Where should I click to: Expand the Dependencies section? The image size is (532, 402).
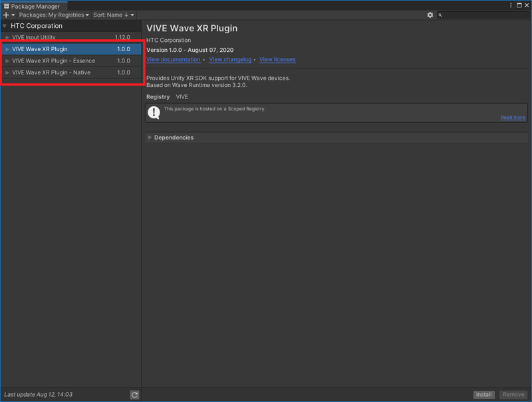coord(150,138)
